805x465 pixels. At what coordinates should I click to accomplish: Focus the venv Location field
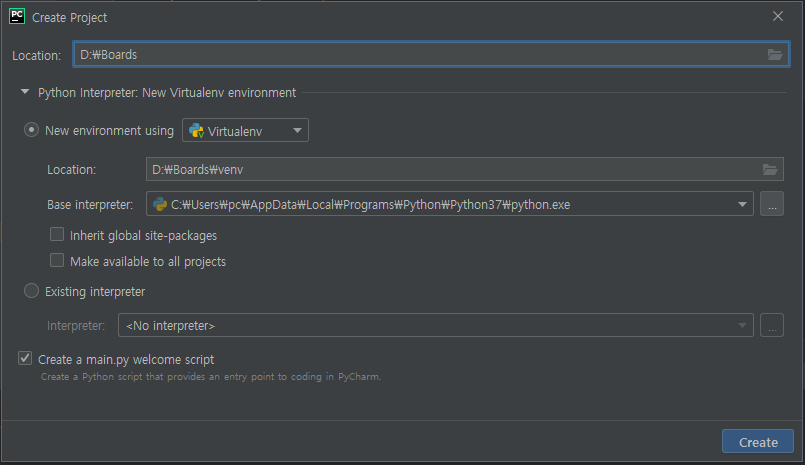(465, 169)
